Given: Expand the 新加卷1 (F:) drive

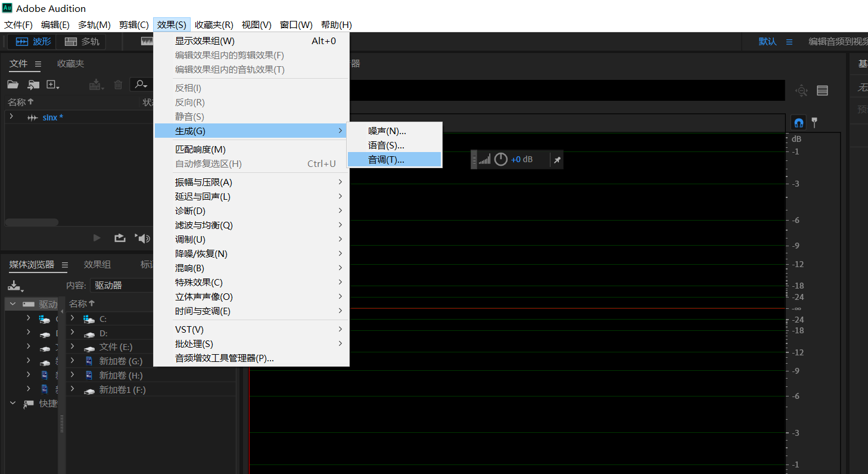Looking at the screenshot, I should (73, 389).
